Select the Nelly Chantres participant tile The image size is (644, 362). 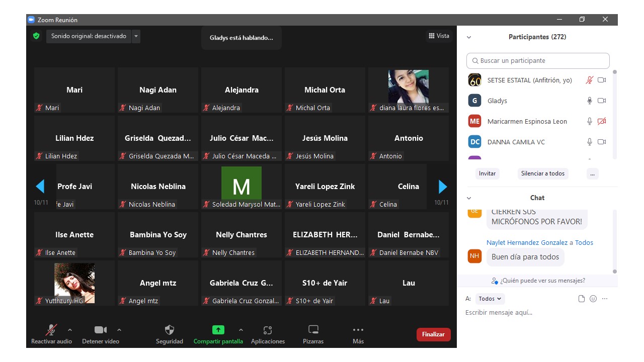click(242, 235)
